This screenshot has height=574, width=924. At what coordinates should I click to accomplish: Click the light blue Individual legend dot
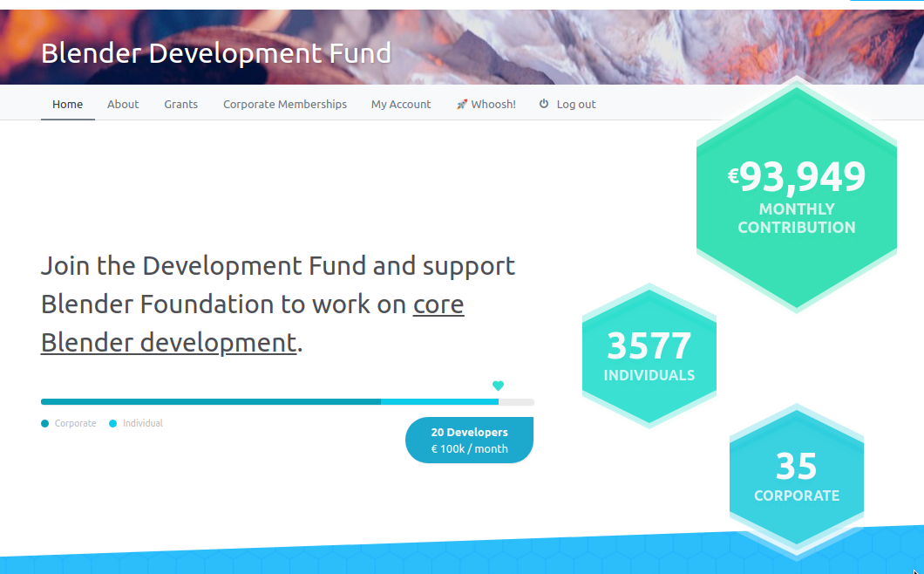112,424
